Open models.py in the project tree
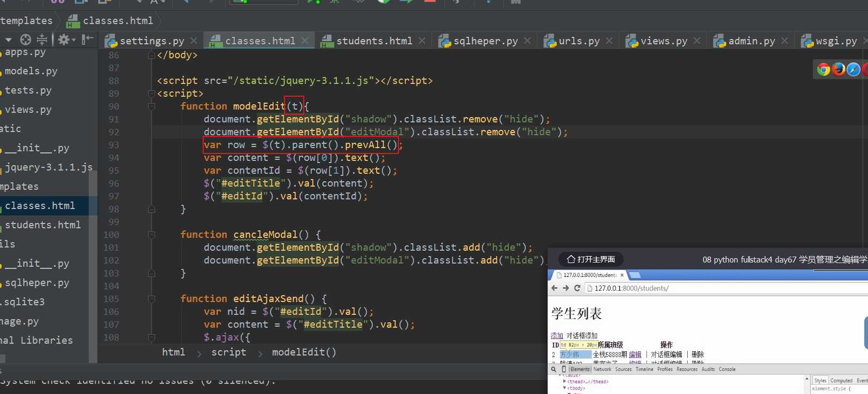Screen dimensions: 868x394 pyautogui.click(x=31, y=71)
